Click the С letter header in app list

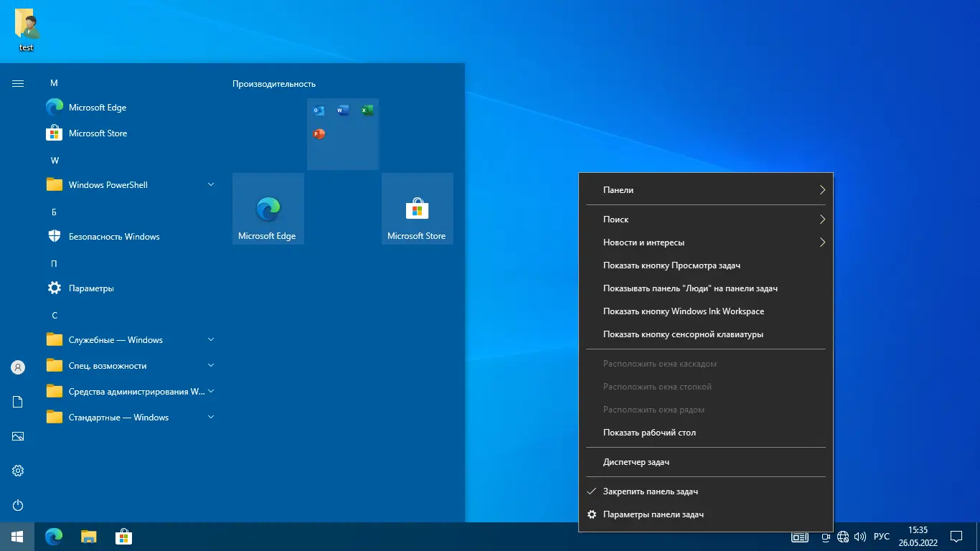tap(55, 316)
